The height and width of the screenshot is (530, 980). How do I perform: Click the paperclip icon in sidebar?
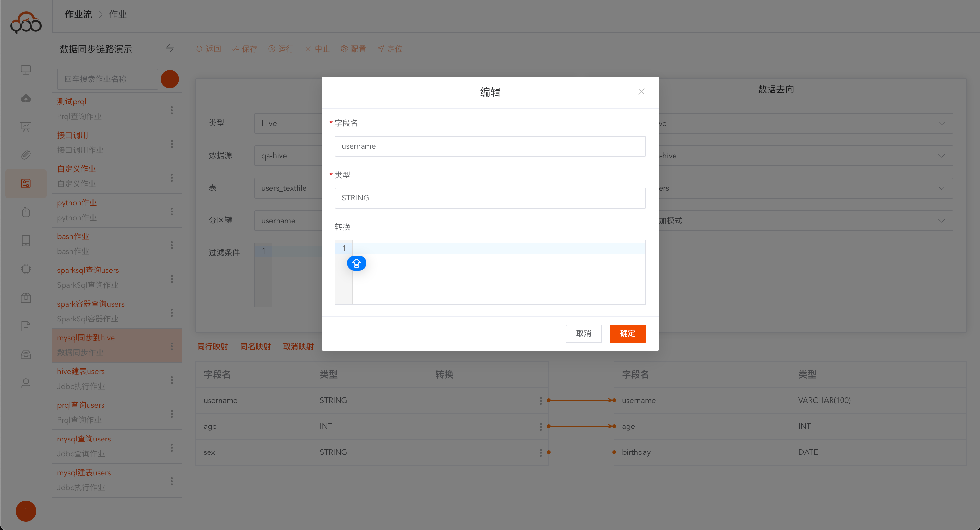(x=26, y=155)
